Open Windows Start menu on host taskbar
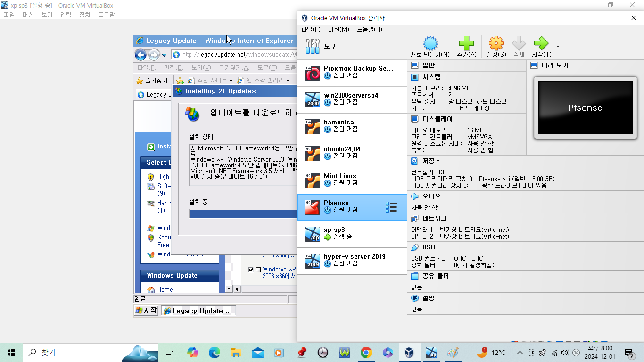The height and width of the screenshot is (362, 644). pos(11,352)
